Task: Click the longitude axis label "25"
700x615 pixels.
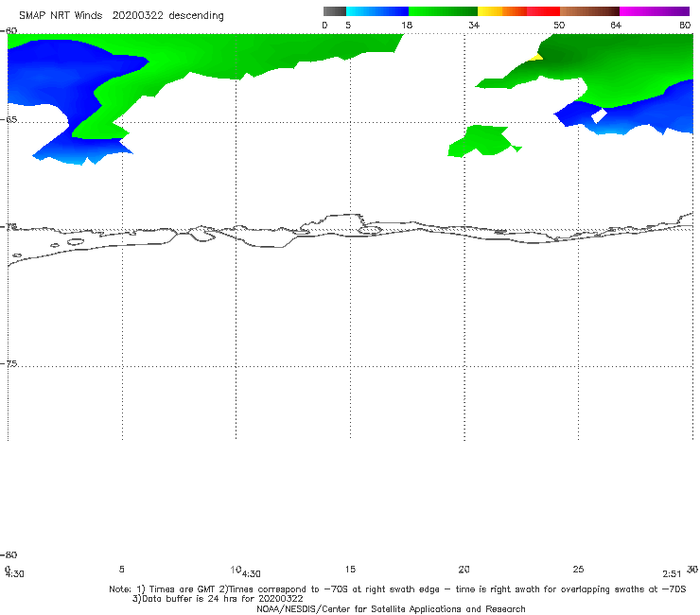Action: tap(578, 569)
